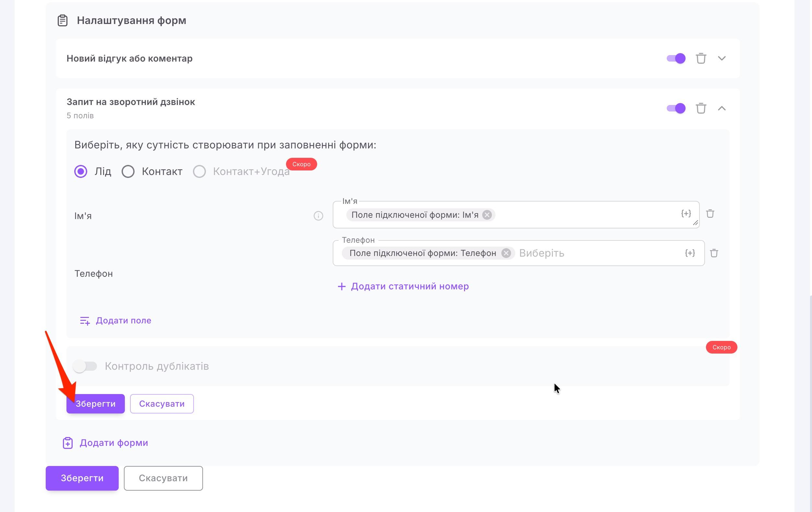Click the clipboard-plus icon beside 'Додати форми'

click(x=67, y=443)
